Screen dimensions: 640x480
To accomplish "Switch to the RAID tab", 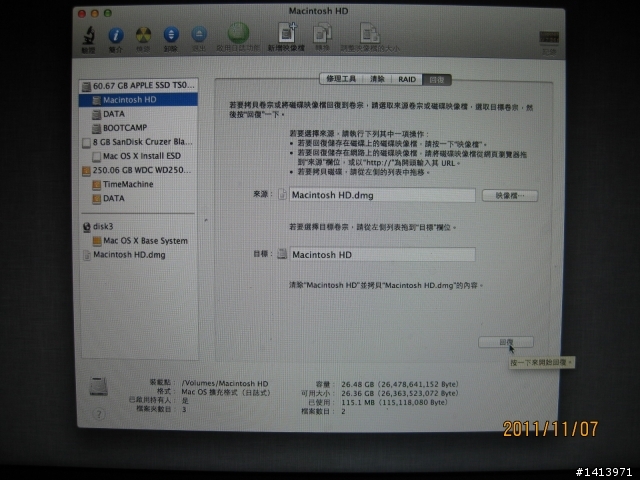I will click(x=407, y=79).
